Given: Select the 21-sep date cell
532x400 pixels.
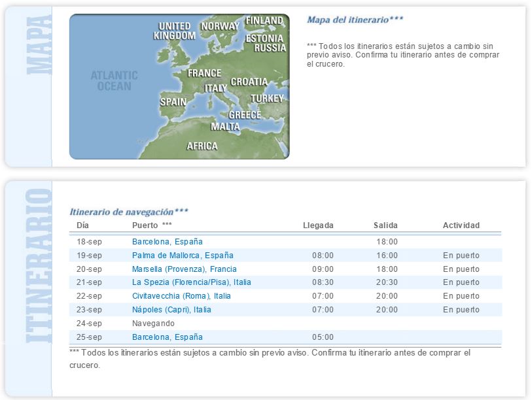Looking at the screenshot, I should [x=89, y=282].
